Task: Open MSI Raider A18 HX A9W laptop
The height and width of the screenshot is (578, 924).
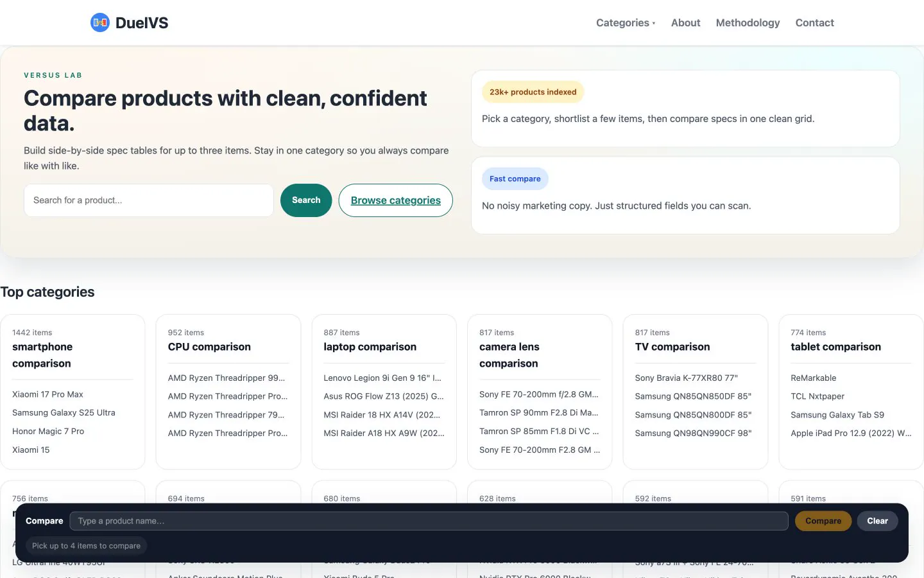Action: click(x=384, y=433)
